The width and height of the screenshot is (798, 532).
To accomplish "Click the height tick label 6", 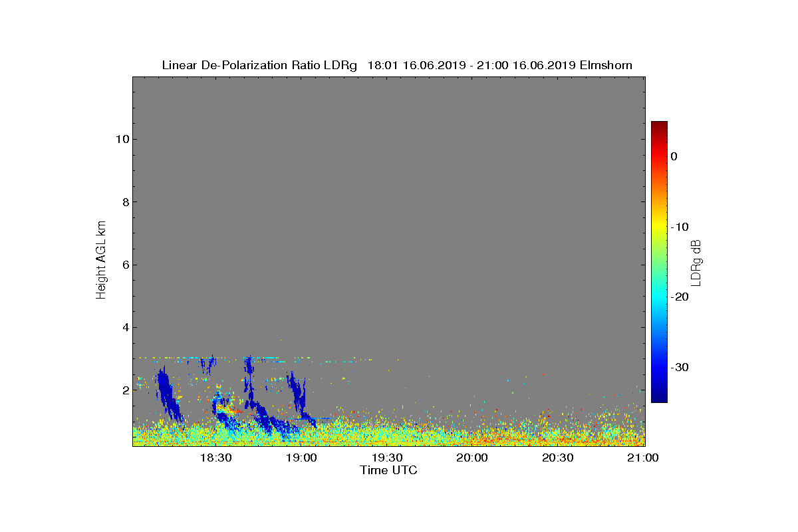I will point(124,265).
